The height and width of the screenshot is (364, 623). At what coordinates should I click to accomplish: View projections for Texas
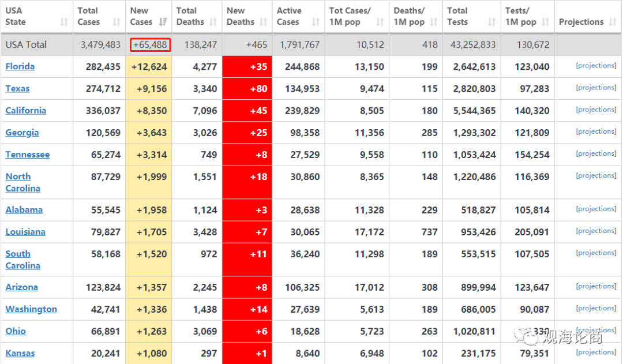tap(596, 88)
